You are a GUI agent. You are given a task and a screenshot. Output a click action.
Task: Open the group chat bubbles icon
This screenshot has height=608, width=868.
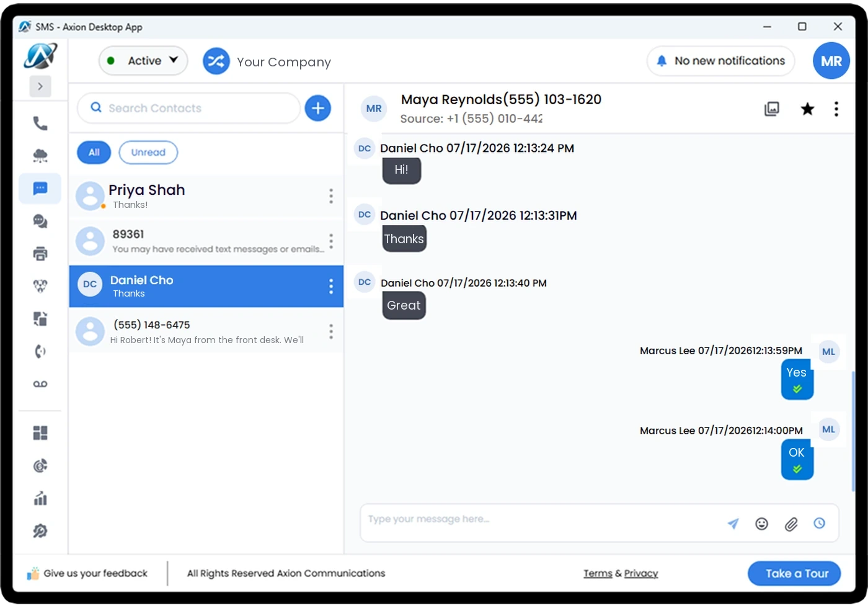[40, 221]
